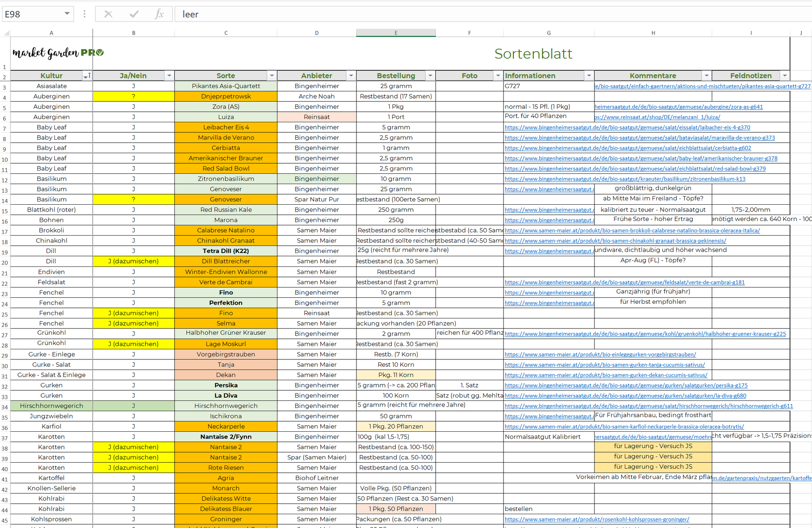Select the green Hirschhornwegerich Kultur cell
The width and height of the screenshot is (812, 528).
(52, 406)
